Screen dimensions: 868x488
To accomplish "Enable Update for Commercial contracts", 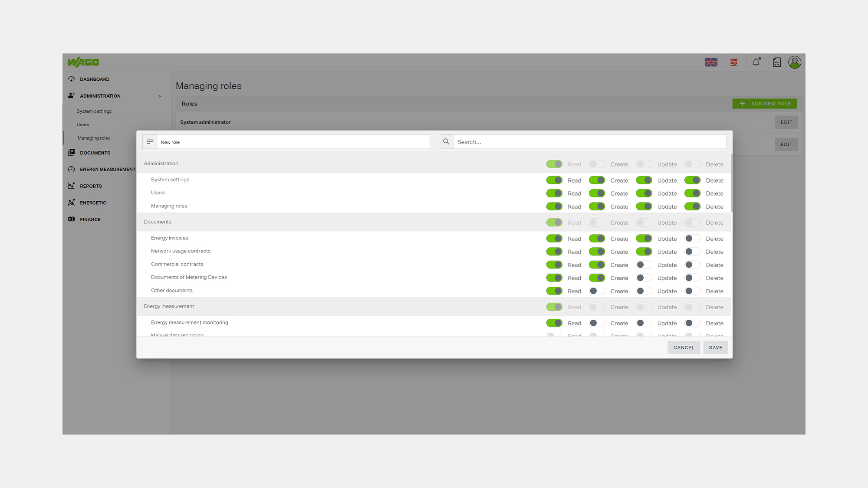I will coord(644,265).
